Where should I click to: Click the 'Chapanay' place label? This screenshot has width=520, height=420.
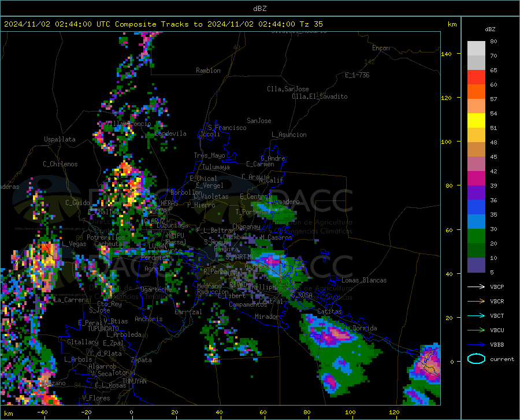coord(246,226)
